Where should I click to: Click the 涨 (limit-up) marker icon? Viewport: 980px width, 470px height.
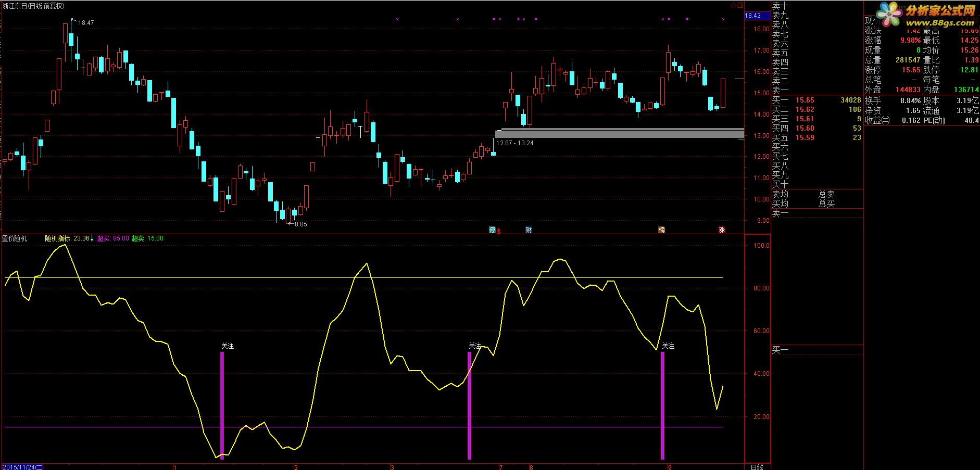[722, 230]
